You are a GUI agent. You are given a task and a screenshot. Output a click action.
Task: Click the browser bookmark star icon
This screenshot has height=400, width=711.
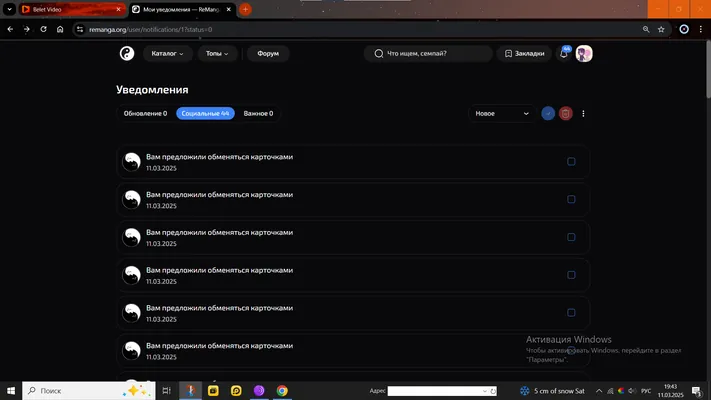tap(661, 29)
